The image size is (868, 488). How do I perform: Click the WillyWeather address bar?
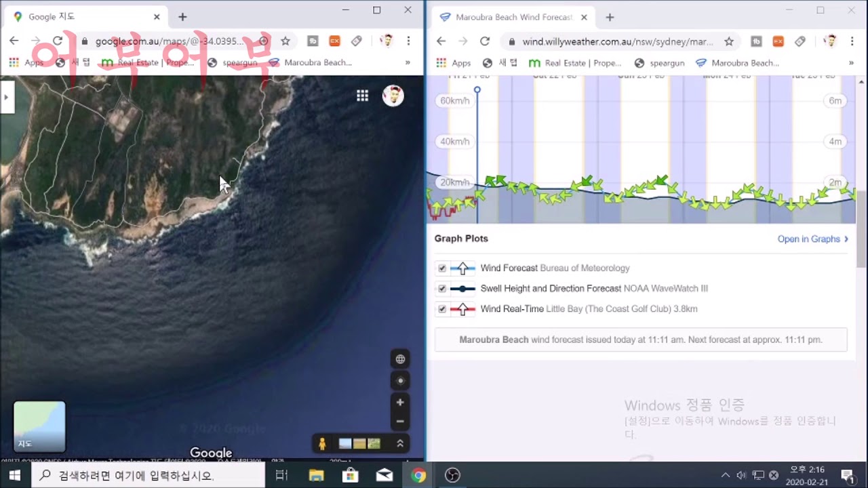(x=617, y=41)
